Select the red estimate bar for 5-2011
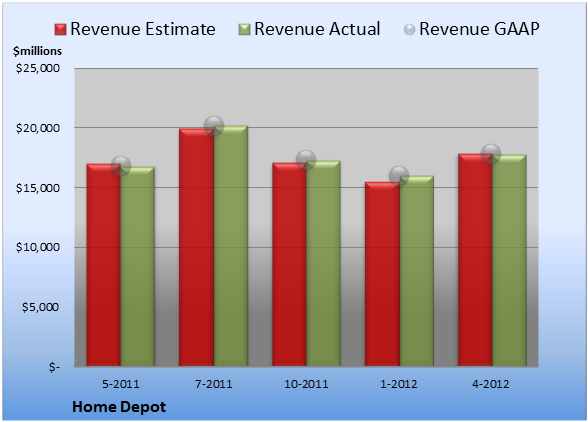Viewport: 588px width, 422px height. tap(104, 265)
